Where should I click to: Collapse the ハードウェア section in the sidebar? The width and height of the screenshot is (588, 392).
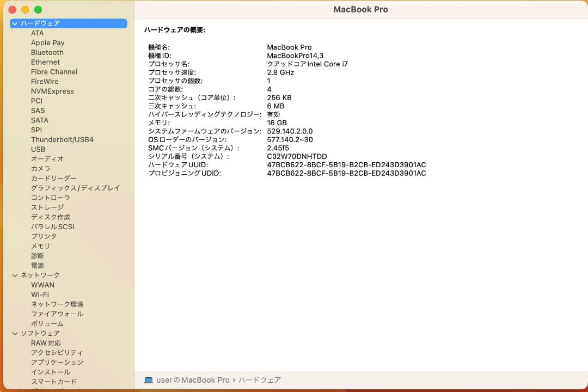[x=14, y=23]
